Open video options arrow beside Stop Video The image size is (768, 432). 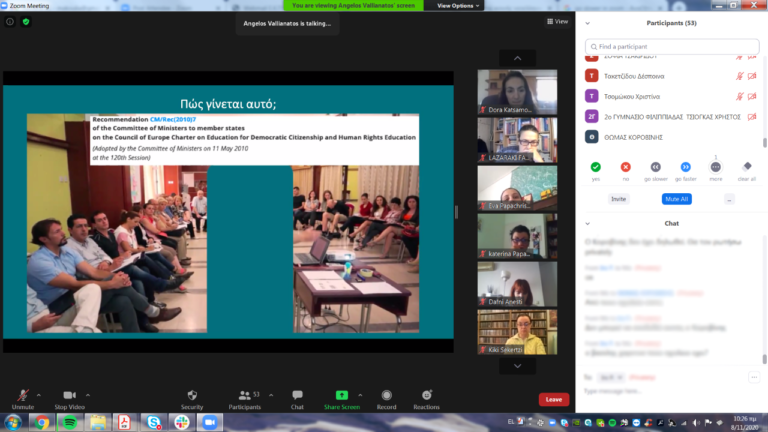coord(88,395)
